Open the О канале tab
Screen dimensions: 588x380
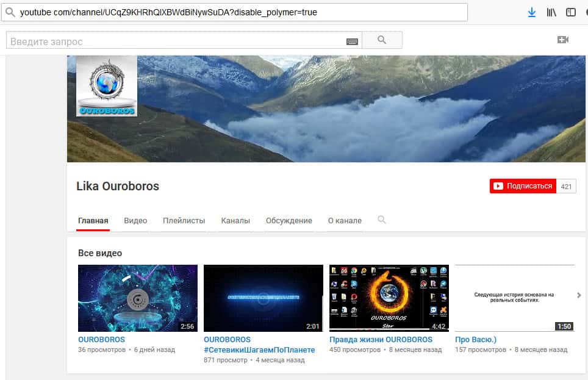345,221
